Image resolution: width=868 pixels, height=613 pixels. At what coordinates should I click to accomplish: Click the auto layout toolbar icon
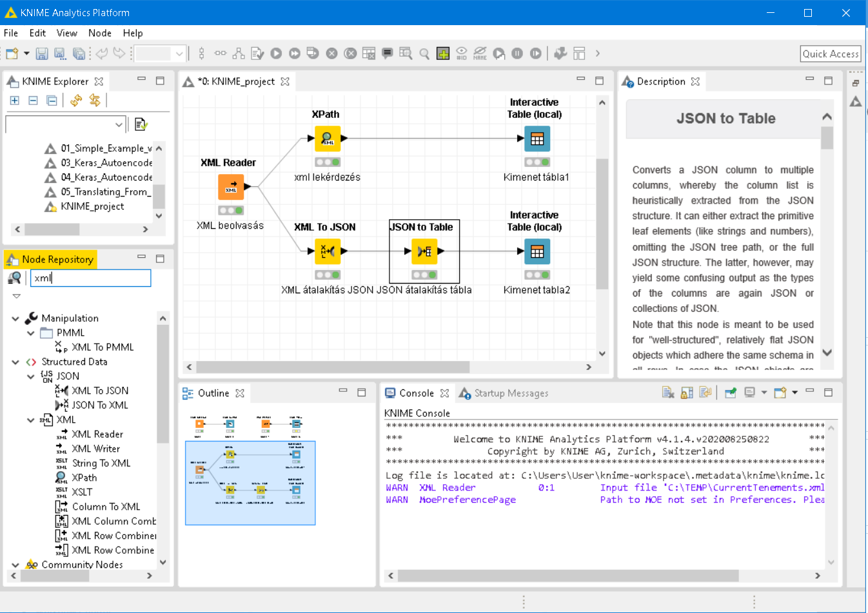tap(239, 54)
